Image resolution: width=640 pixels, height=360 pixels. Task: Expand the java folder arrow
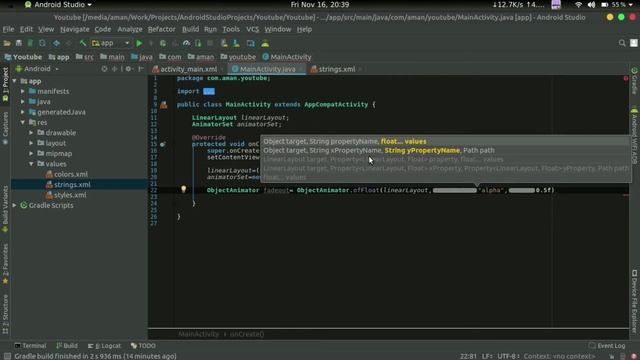tap(23, 102)
